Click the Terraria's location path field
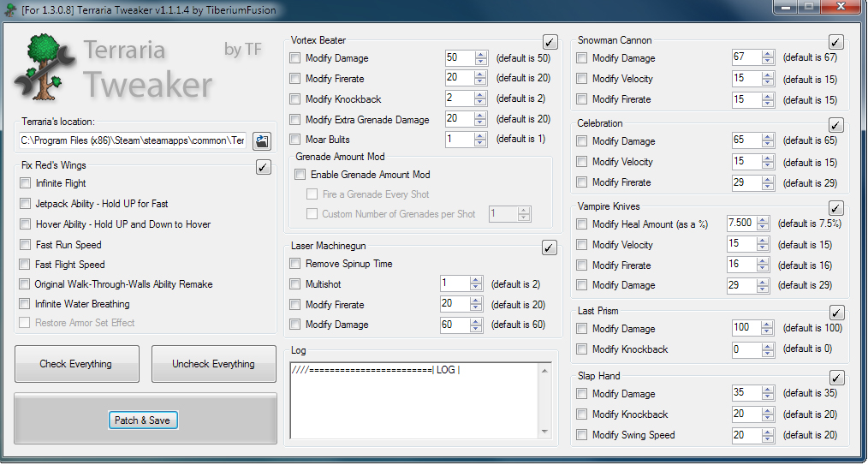This screenshot has height=465, width=868. [133, 141]
